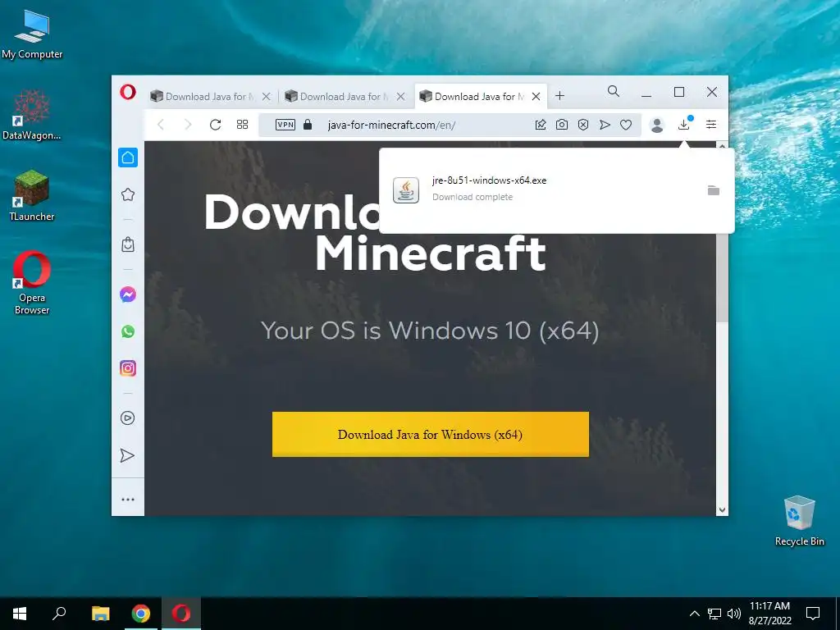Select the Recycle Bin desktop icon
840x630 pixels.
point(799,521)
